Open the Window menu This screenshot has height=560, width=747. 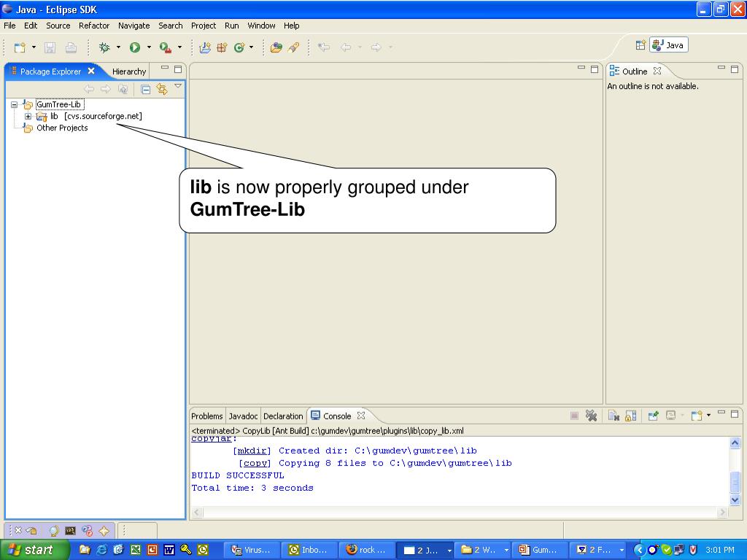coord(261,26)
